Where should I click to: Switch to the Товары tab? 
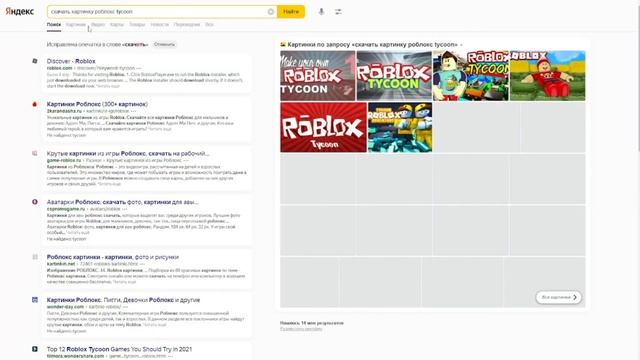tap(137, 24)
